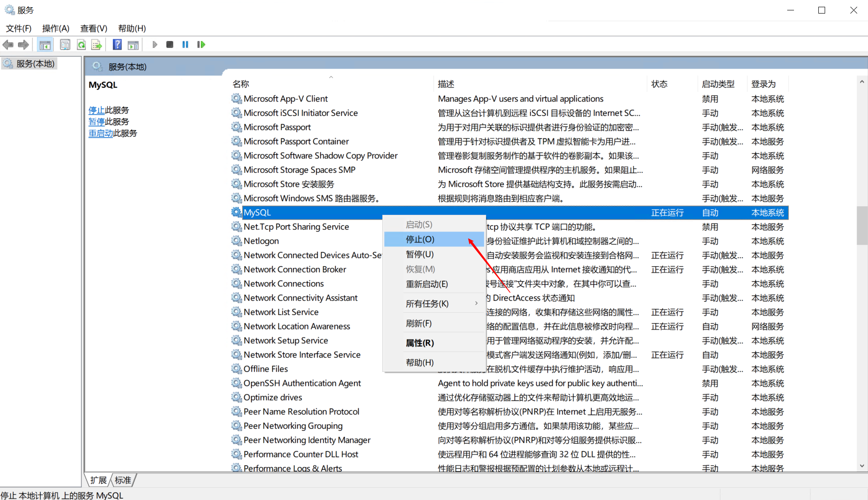Viewport: 868px width, 500px height.
Task: Click the Export list toolbar icon
Action: pyautogui.click(x=97, y=45)
